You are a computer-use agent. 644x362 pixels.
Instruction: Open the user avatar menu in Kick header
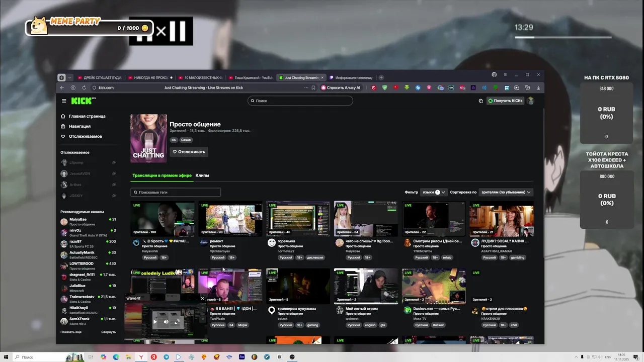click(530, 101)
